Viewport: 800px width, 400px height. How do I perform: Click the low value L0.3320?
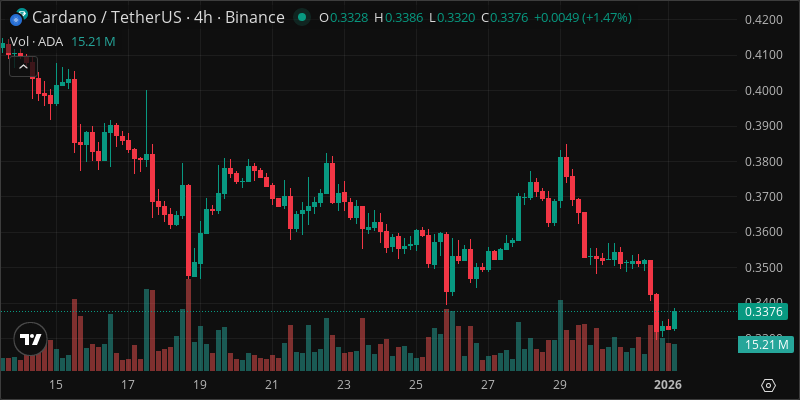pyautogui.click(x=452, y=18)
